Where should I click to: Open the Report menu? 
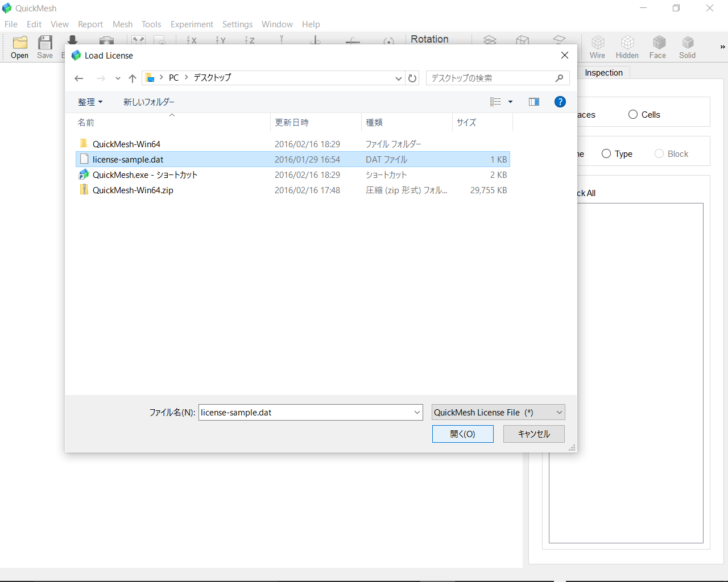pyautogui.click(x=90, y=24)
